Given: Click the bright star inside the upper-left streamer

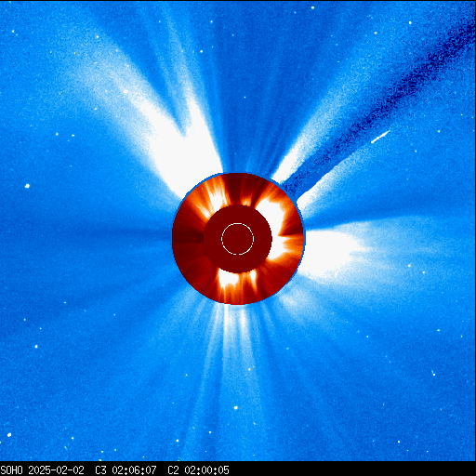Looking at the screenshot, I should click(x=126, y=92).
